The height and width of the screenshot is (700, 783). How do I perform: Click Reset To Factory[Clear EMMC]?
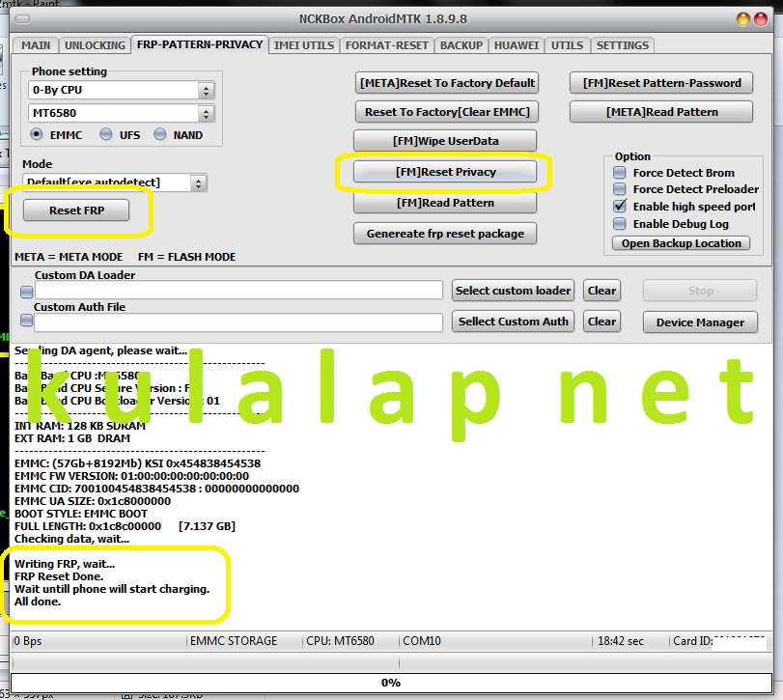447,112
